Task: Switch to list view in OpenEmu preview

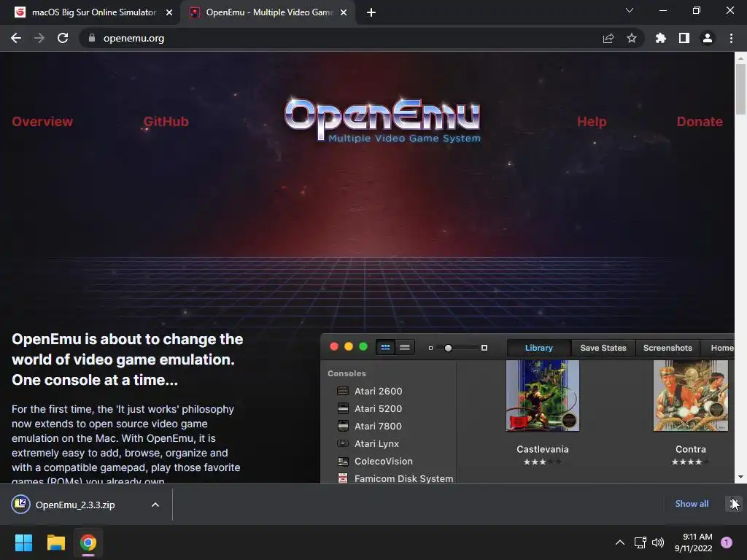Action: click(404, 348)
